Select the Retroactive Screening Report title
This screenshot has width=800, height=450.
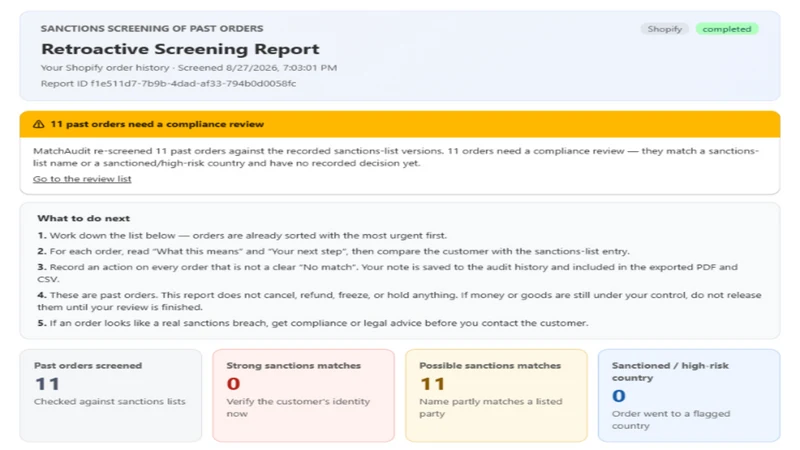(x=180, y=49)
